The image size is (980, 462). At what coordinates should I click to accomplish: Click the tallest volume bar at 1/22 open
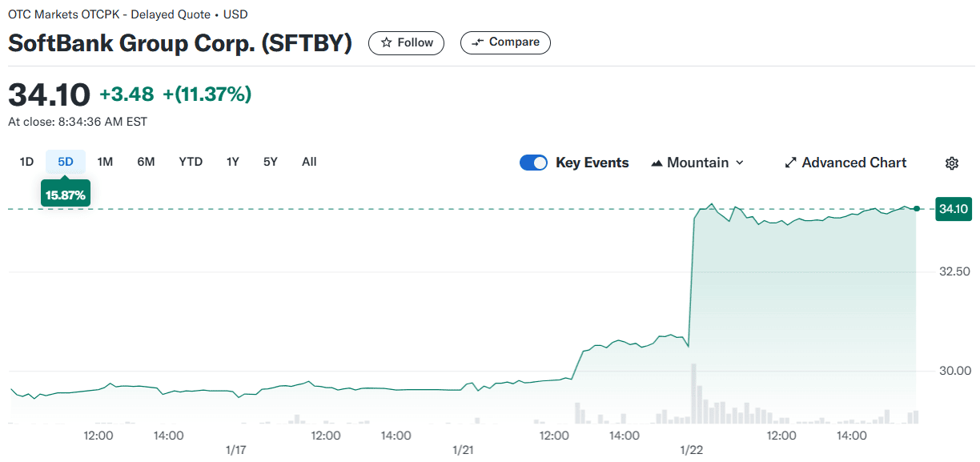coord(693,393)
